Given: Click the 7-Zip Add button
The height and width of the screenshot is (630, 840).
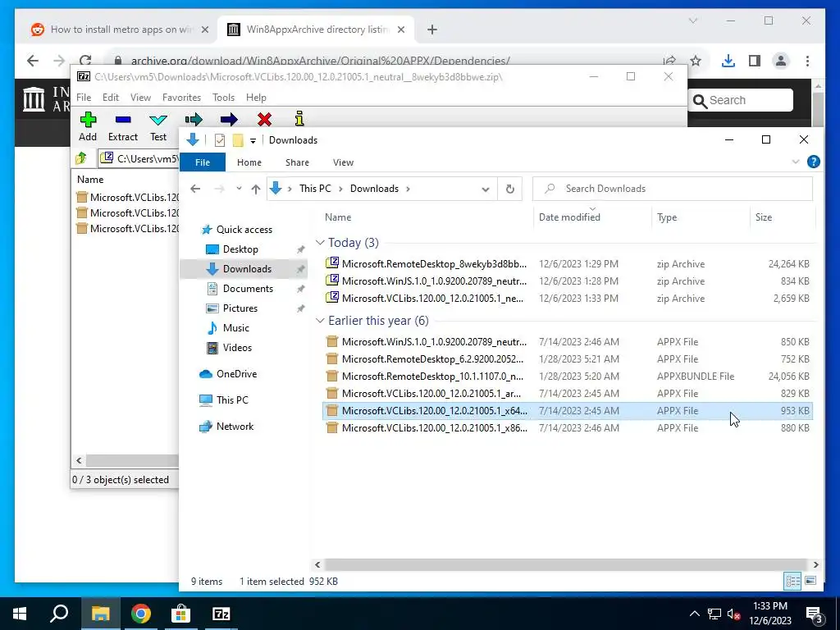Looking at the screenshot, I should (88, 126).
